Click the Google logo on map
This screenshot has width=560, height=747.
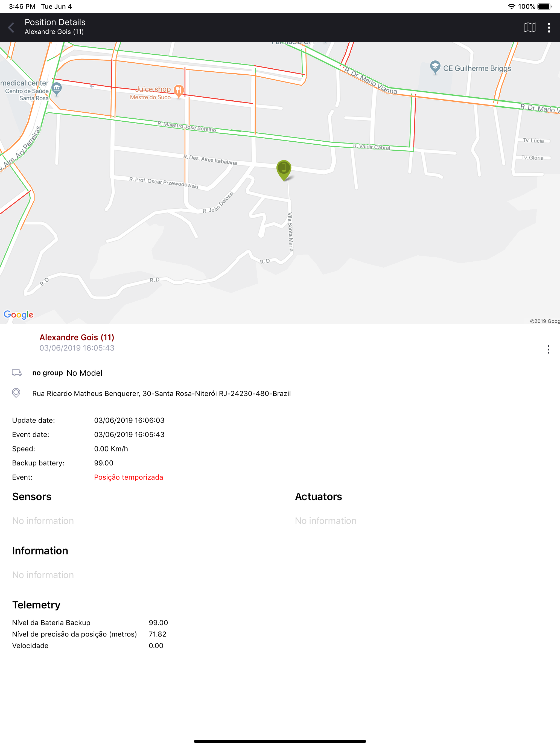(19, 314)
